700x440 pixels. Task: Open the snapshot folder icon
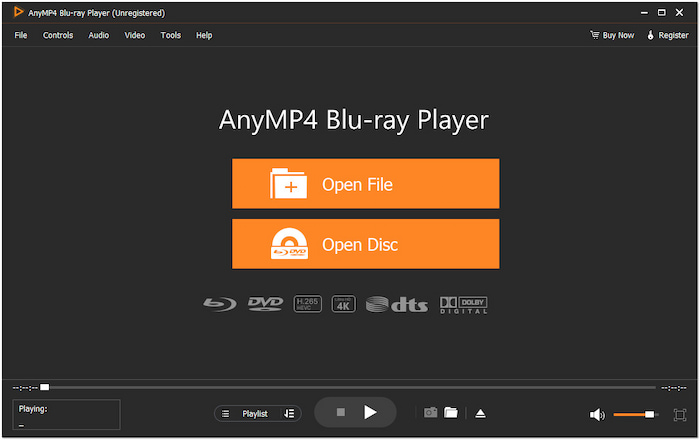(451, 412)
